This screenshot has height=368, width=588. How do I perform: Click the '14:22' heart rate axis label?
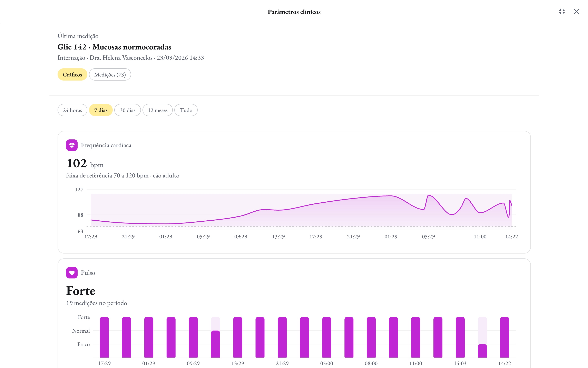(x=511, y=237)
